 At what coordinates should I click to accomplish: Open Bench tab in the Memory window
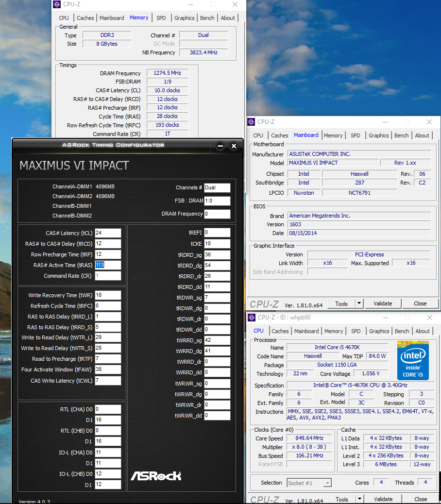(207, 18)
